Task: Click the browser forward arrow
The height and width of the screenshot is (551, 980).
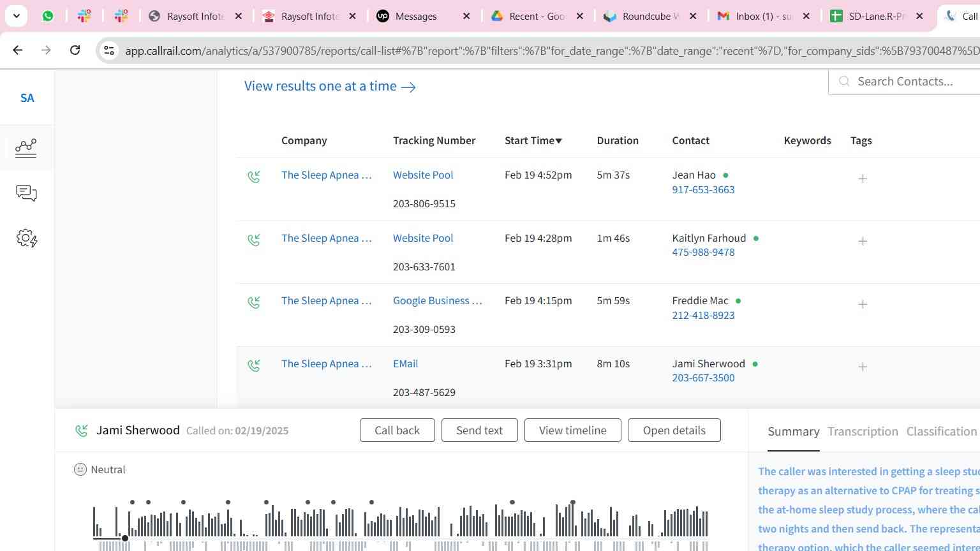Action: click(46, 50)
